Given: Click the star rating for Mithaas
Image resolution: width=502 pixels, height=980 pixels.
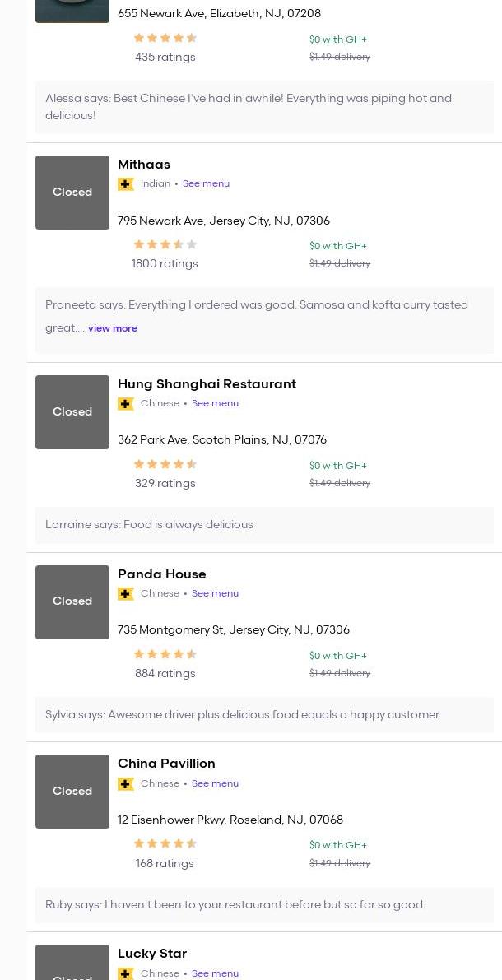Looking at the screenshot, I should 165,244.
